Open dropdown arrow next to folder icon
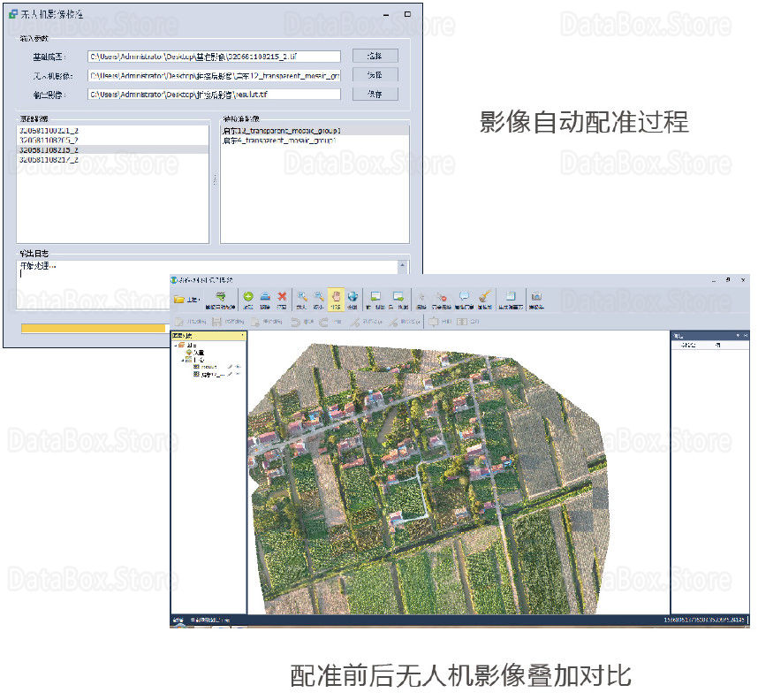Image resolution: width=758 pixels, height=700 pixels. [x=199, y=300]
